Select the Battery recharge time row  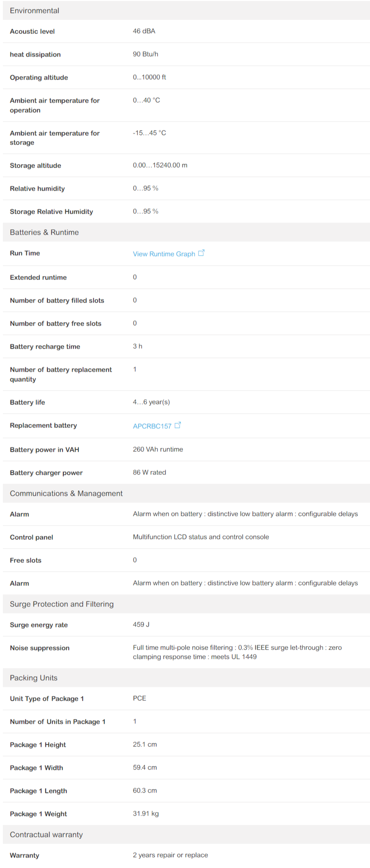[186, 347]
